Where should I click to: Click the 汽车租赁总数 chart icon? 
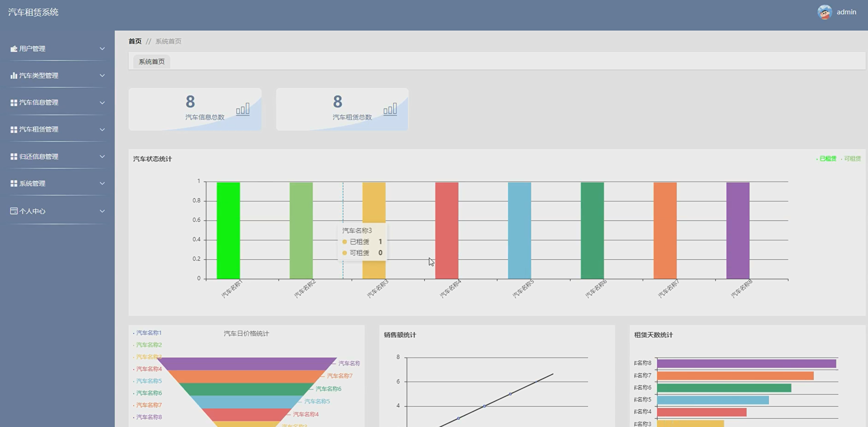tap(390, 109)
